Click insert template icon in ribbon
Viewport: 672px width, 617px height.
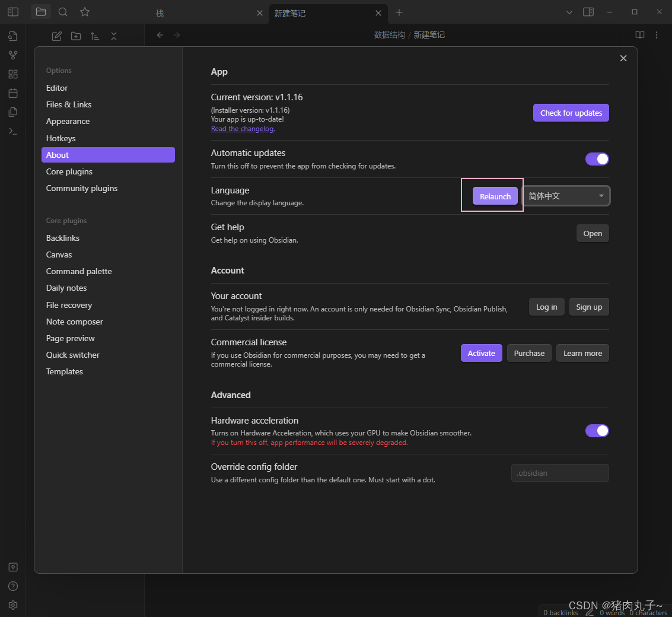(13, 112)
